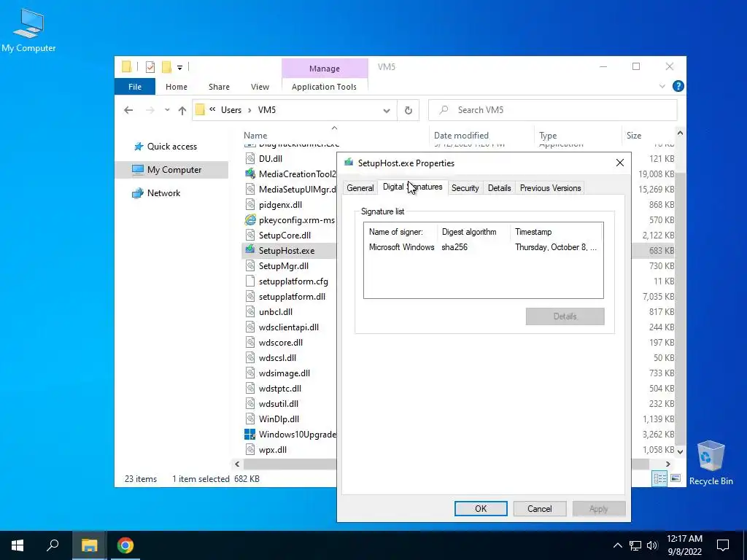Image resolution: width=747 pixels, height=560 pixels.
Task: Open the Application Tools ribbon tab
Action: (324, 87)
